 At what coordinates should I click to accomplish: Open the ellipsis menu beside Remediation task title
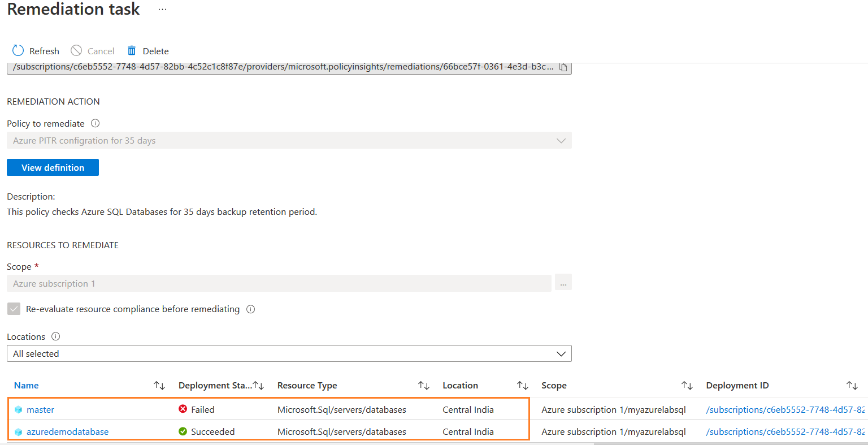pos(162,10)
